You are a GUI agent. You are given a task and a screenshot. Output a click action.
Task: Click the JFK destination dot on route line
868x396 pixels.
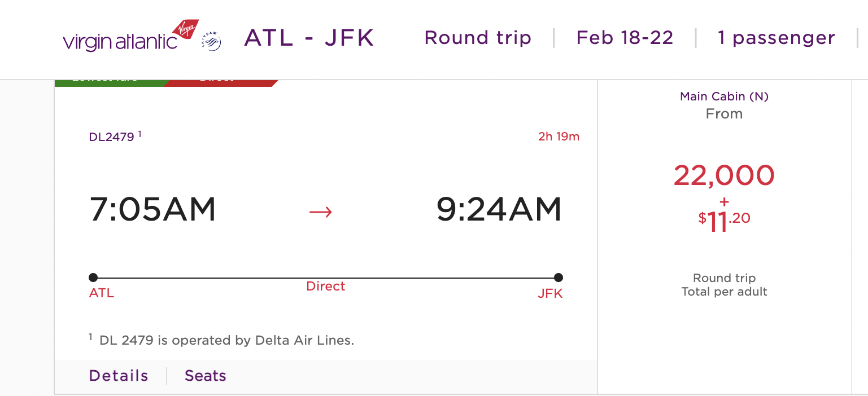point(559,278)
